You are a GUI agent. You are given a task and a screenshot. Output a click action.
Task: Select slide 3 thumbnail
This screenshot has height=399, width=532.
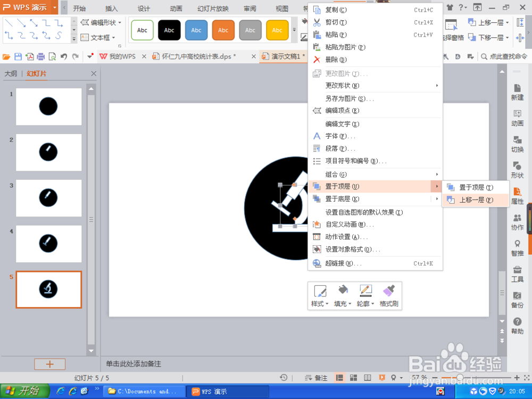point(48,198)
